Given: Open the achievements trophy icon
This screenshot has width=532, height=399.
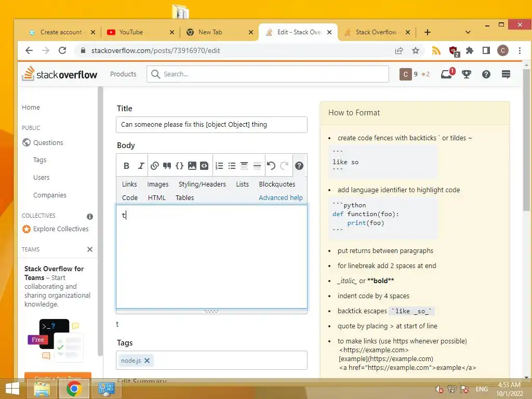Looking at the screenshot, I should [x=467, y=74].
